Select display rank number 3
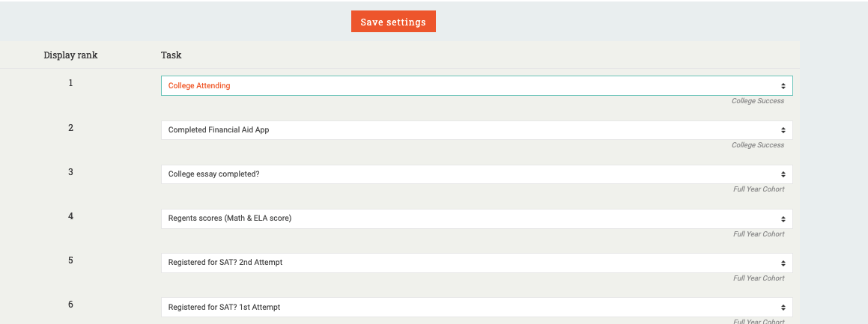The height and width of the screenshot is (324, 868). [x=70, y=171]
